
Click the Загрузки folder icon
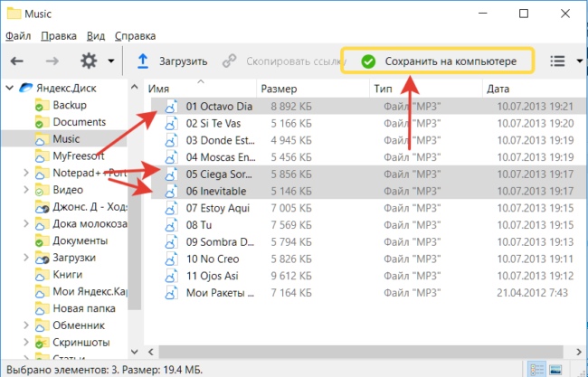tap(42, 259)
